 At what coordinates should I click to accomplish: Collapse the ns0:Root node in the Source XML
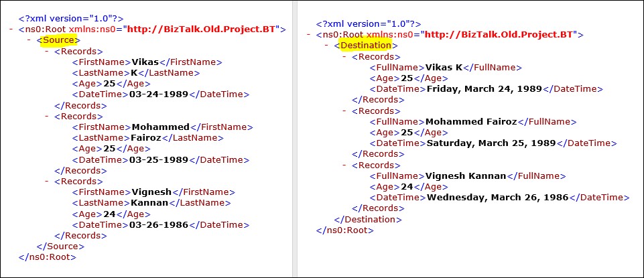(x=11, y=29)
